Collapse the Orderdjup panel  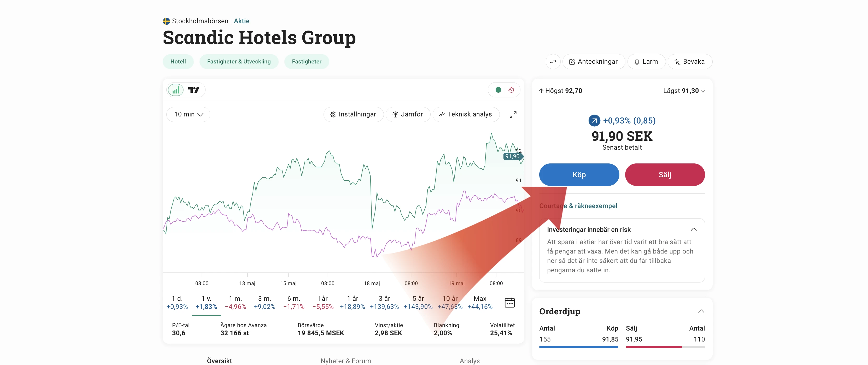tap(701, 311)
